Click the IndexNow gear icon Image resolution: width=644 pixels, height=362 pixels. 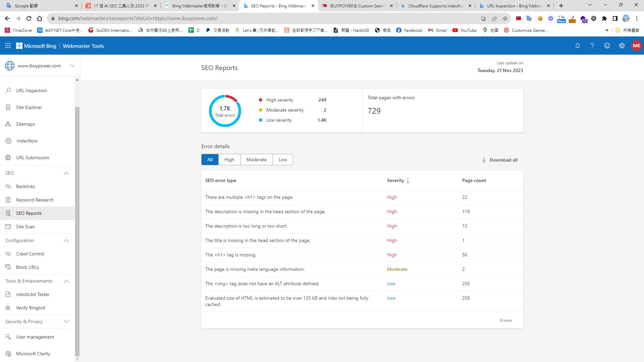(x=8, y=141)
